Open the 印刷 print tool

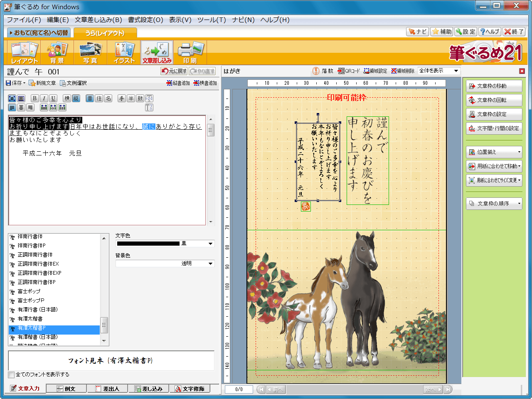tap(190, 52)
